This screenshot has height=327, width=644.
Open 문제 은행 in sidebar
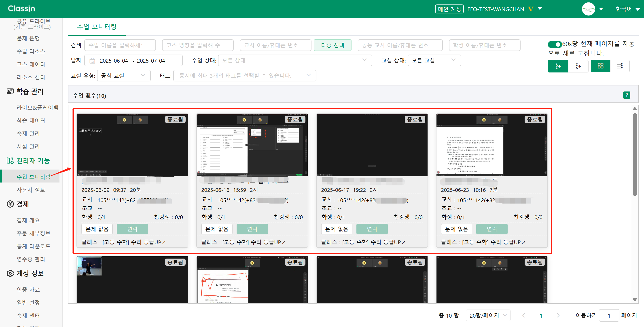click(28, 38)
